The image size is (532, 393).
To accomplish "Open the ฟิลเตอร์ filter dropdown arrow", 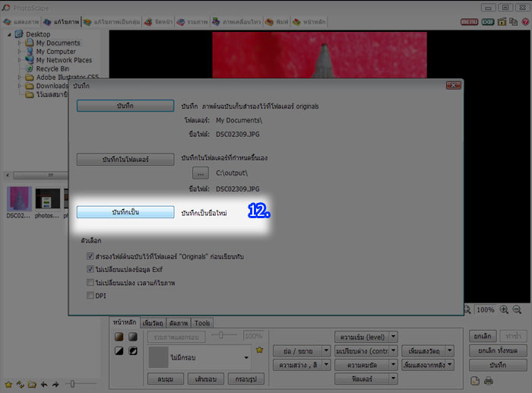I will pos(393,378).
